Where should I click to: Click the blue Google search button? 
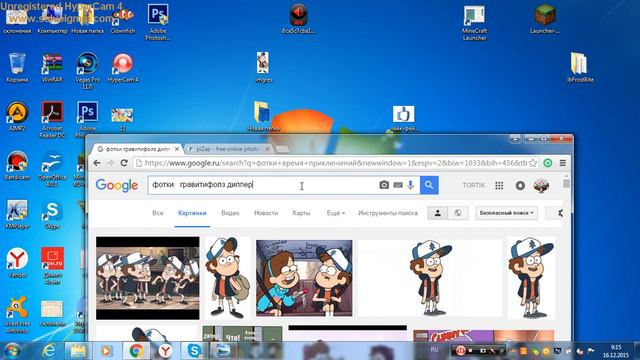(429, 185)
